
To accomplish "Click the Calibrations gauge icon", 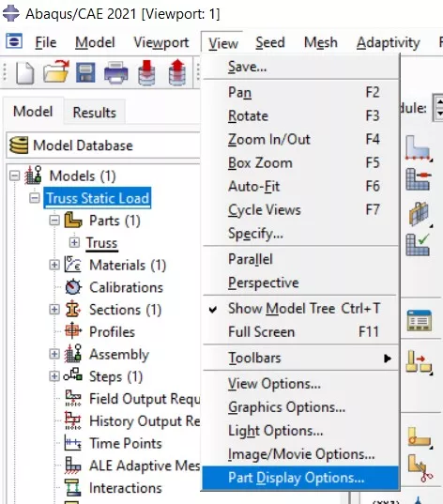I will (x=73, y=287).
